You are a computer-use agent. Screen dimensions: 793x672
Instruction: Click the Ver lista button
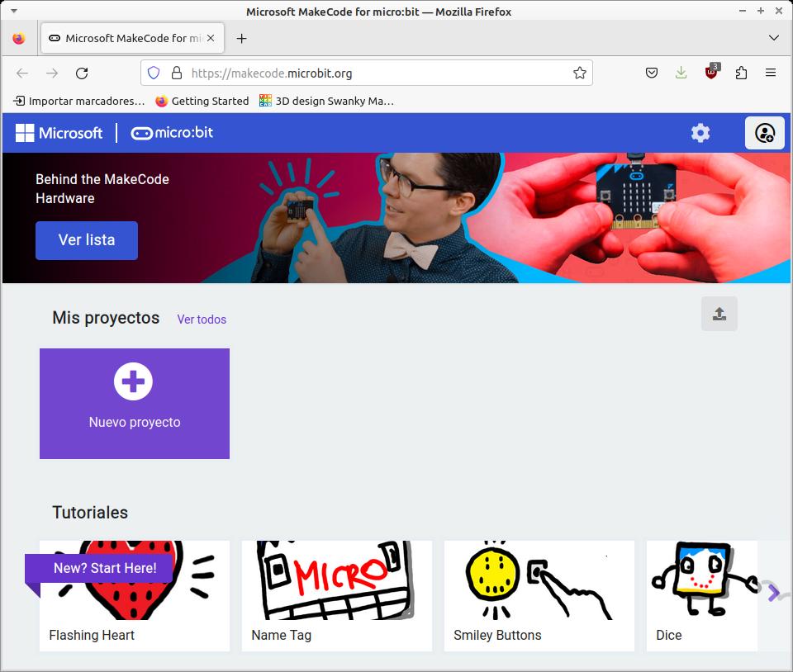(x=87, y=240)
